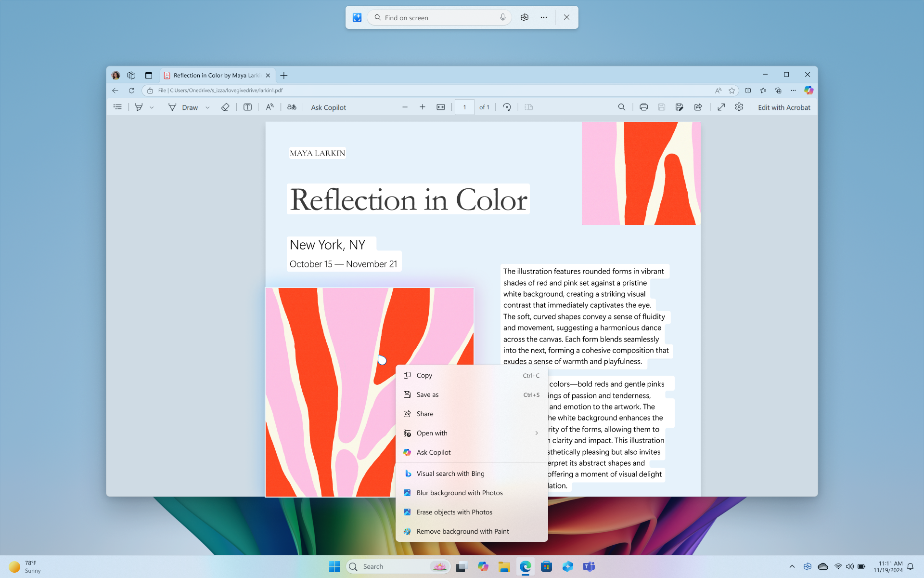Screen dimensions: 924x578
Task: Choose Blur background with Photos
Action: 459,492
